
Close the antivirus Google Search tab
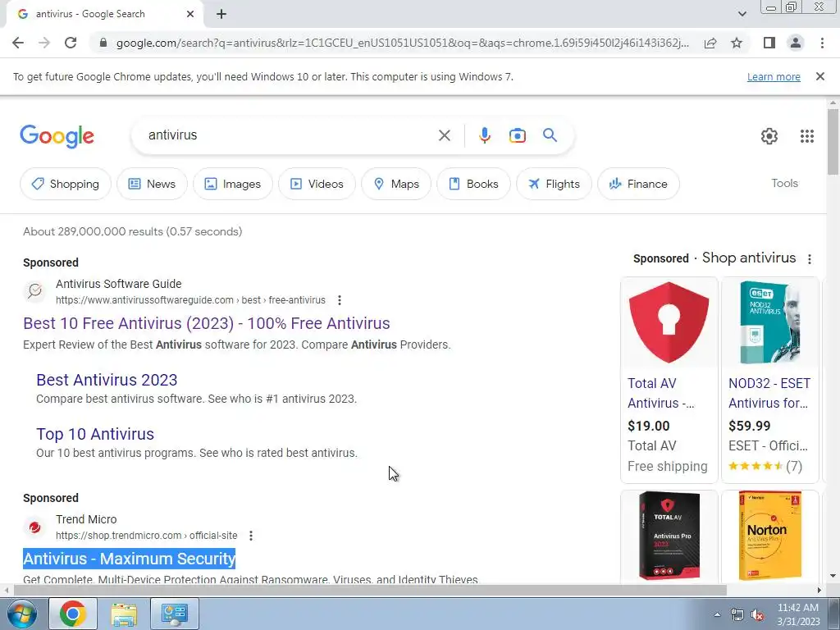[190, 15]
